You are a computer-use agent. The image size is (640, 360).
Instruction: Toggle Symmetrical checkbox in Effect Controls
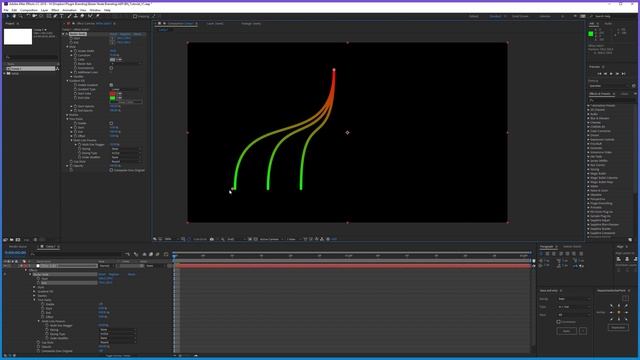pos(111,68)
